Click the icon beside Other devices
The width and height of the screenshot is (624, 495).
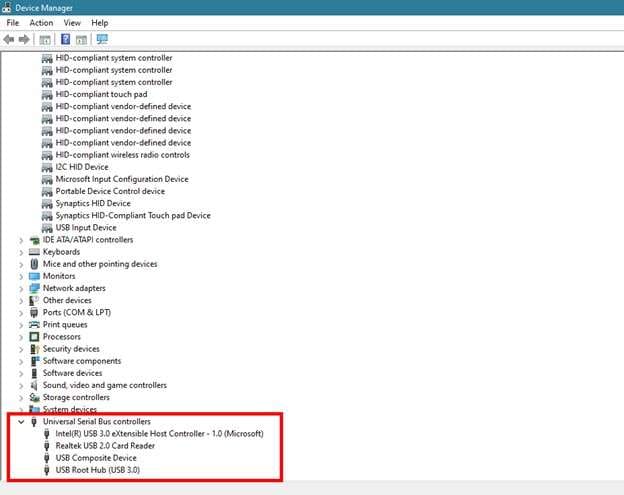pos(34,300)
